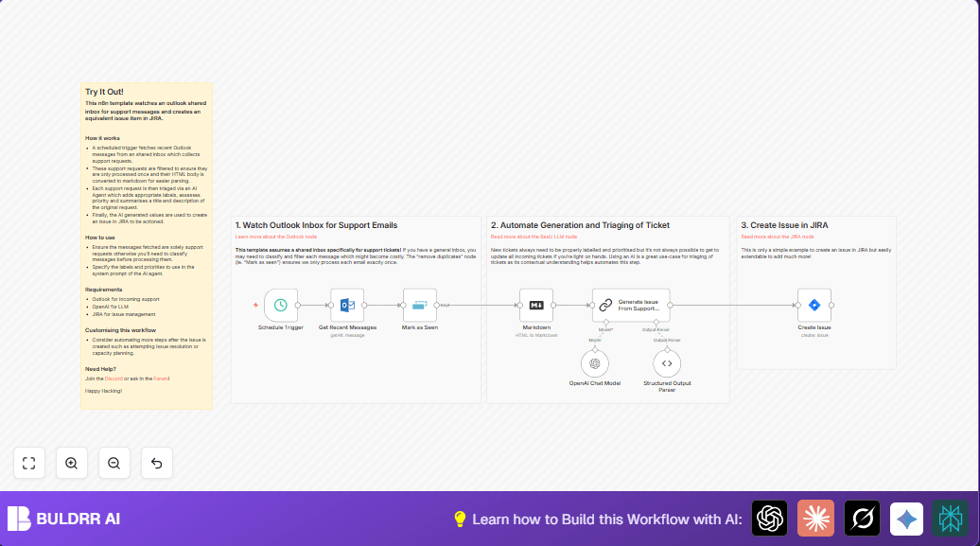Open 'Read more about the JIRA node' link
980x546 pixels.
click(x=778, y=237)
